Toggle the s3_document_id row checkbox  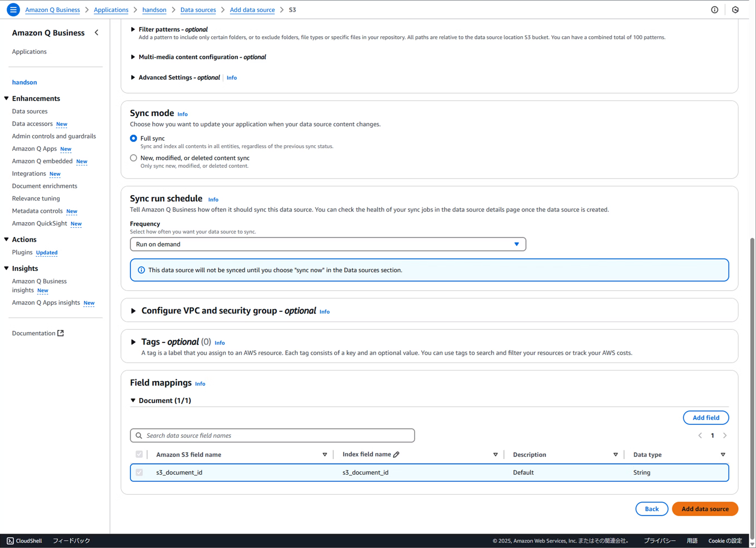point(139,472)
